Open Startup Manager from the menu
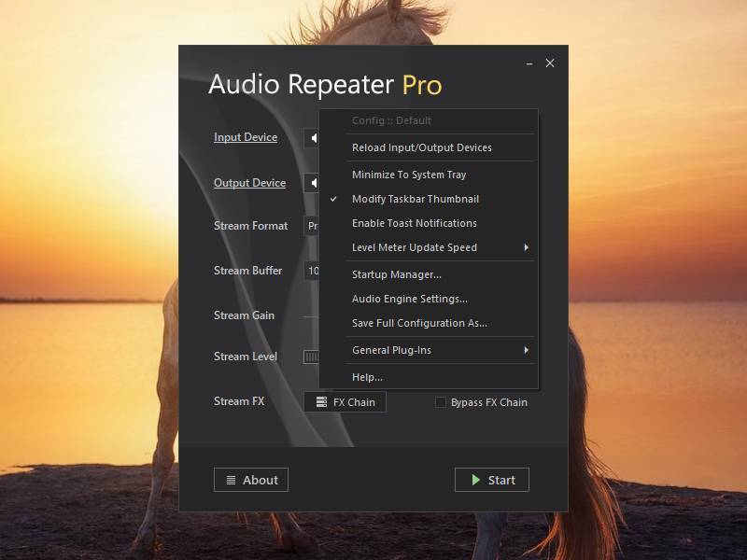Screen dimensions: 747x560 pyautogui.click(x=429, y=274)
